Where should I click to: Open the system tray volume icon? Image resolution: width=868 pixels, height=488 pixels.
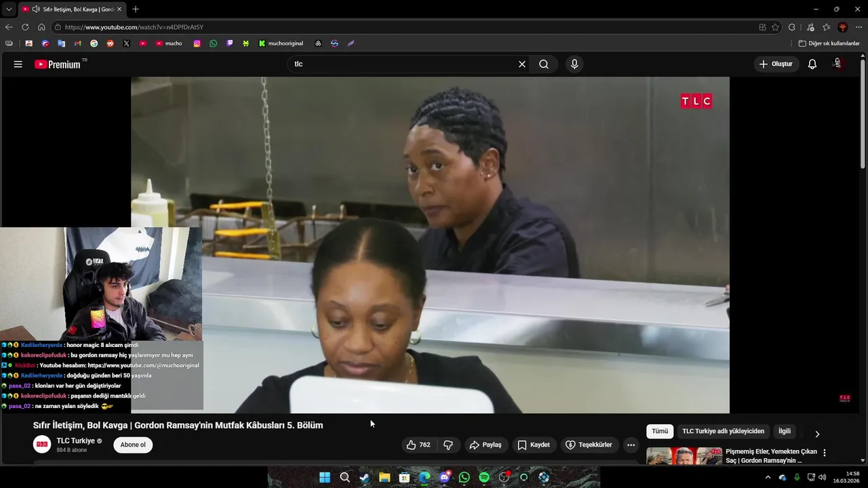click(823, 477)
